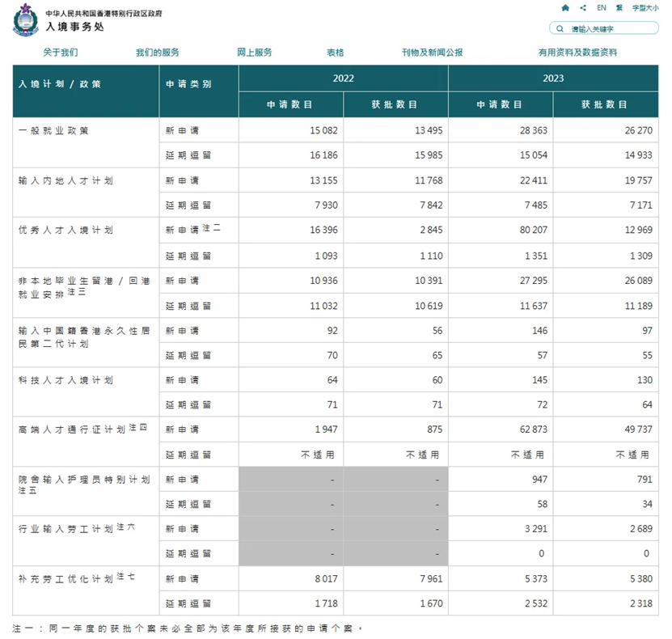Click the cell value 22 411
The width and height of the screenshot is (672, 639).
click(x=534, y=180)
